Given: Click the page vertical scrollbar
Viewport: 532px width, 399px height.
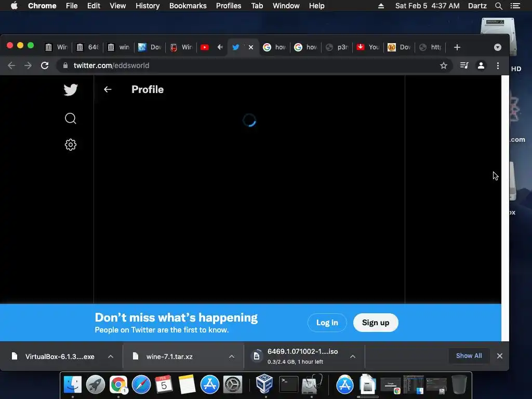Looking at the screenshot, I should (x=505, y=208).
